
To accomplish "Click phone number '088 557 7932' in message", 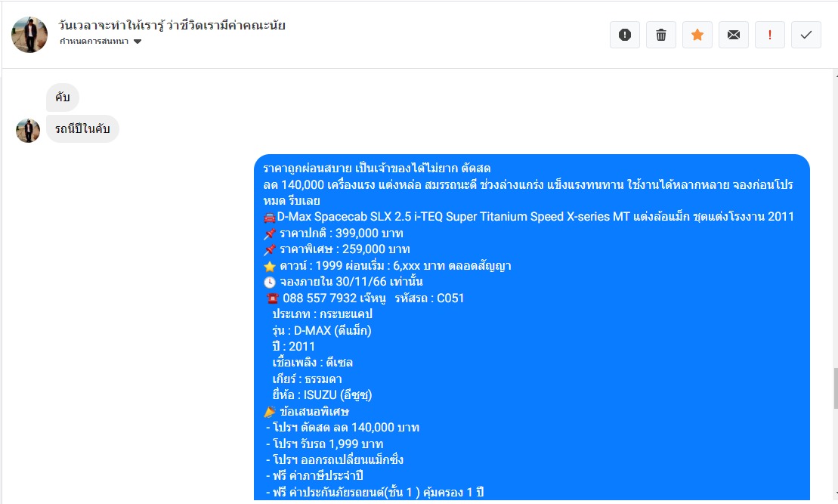I will coord(320,298).
